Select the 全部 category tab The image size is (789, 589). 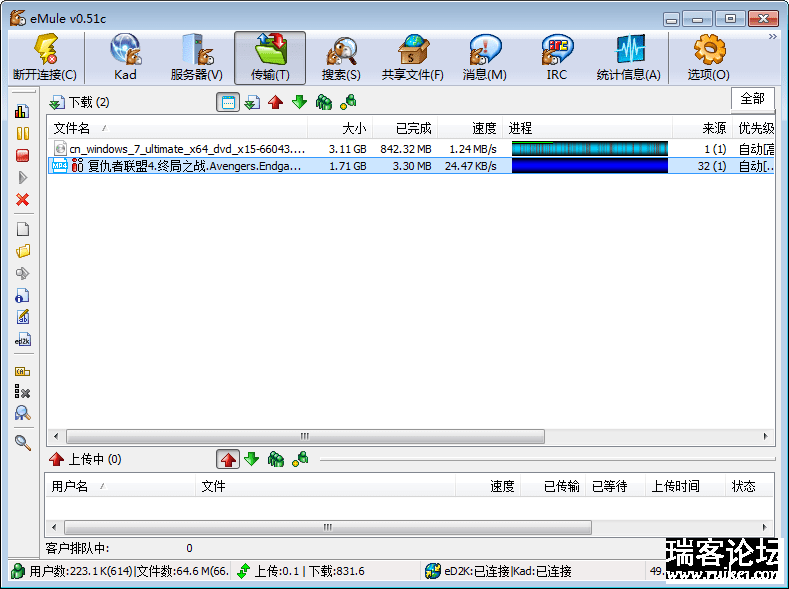point(753,99)
